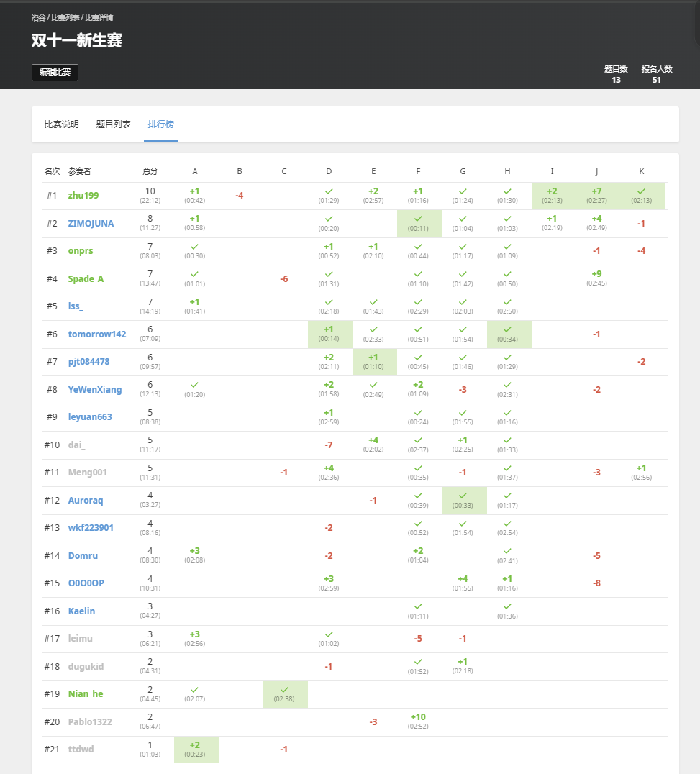Open the 题目列表 tab

114,124
